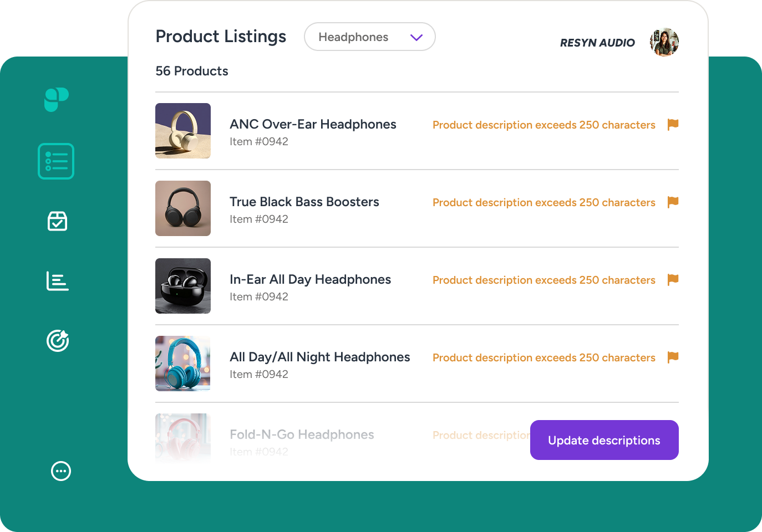Open the In-Ear All Day Headphones listing
Screen dimensions: 762x532
coord(310,280)
